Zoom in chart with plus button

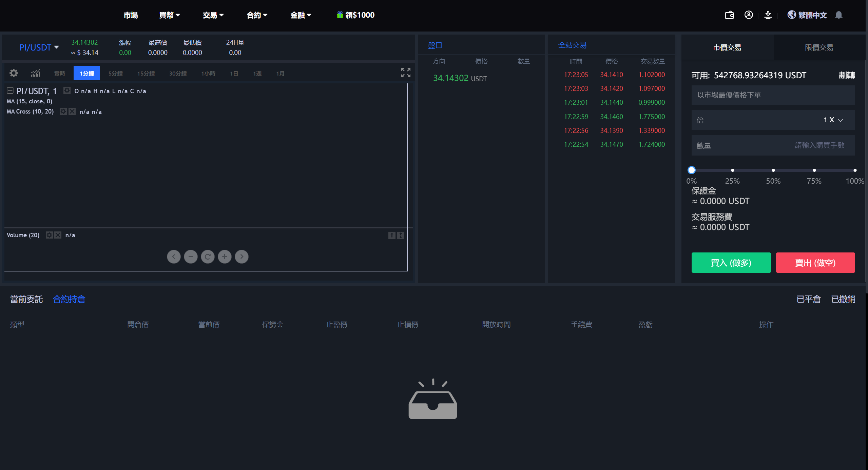coord(225,257)
